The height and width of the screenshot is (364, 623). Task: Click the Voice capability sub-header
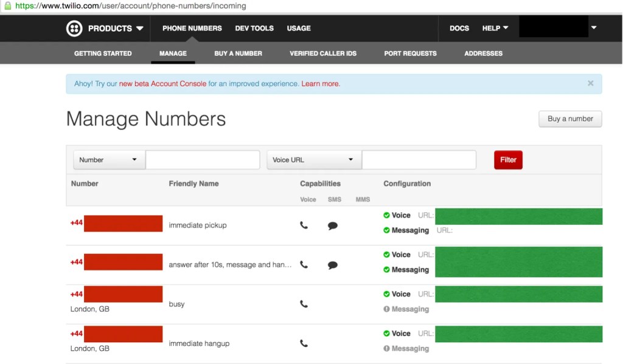308,199
